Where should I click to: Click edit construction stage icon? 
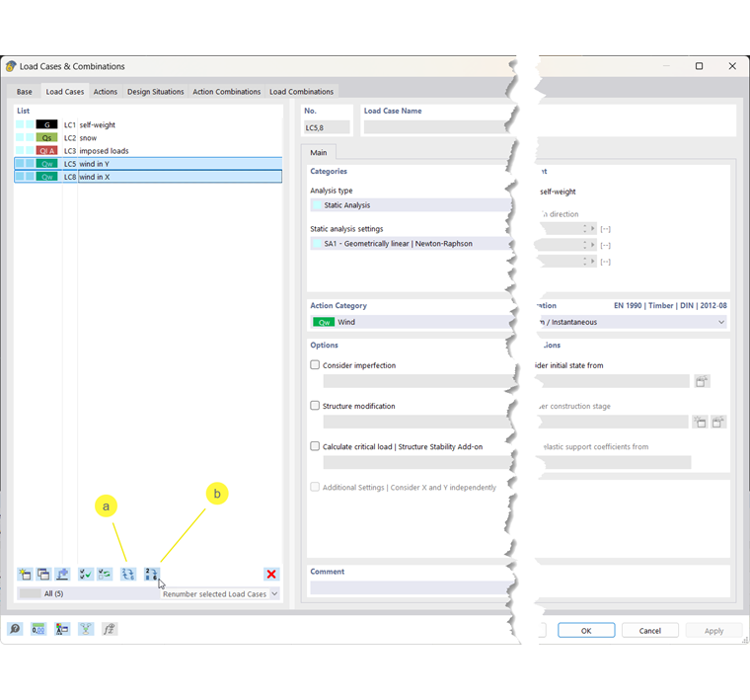pyautogui.click(x=718, y=422)
